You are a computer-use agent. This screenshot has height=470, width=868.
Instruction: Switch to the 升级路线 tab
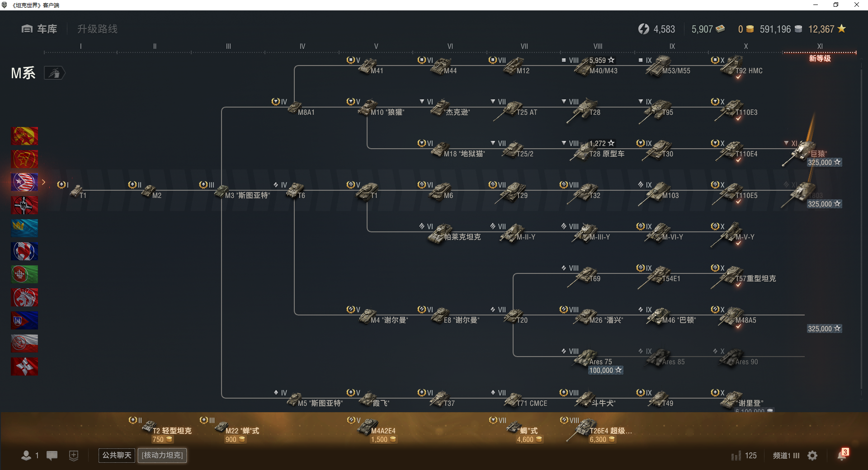[97, 29]
